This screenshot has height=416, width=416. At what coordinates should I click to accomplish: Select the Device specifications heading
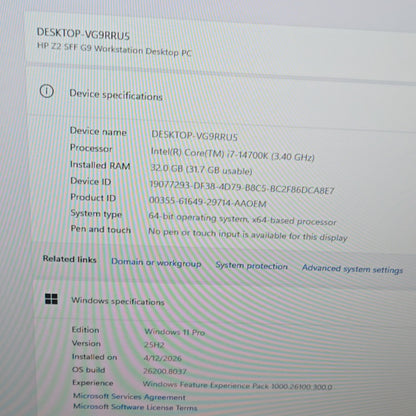click(x=116, y=95)
